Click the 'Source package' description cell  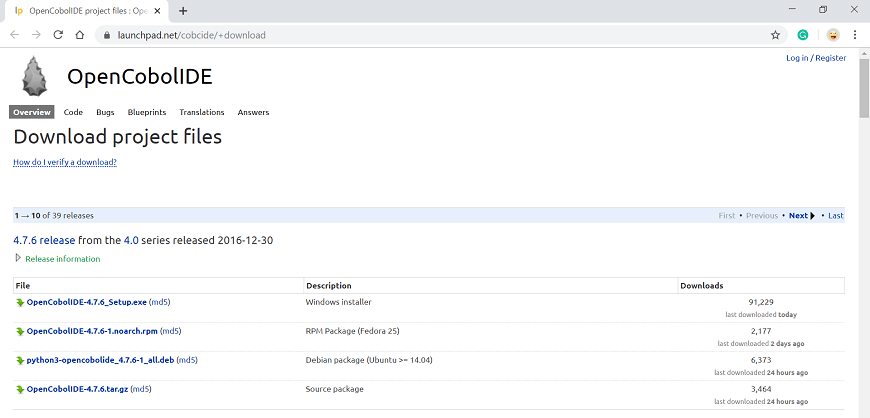click(x=335, y=389)
